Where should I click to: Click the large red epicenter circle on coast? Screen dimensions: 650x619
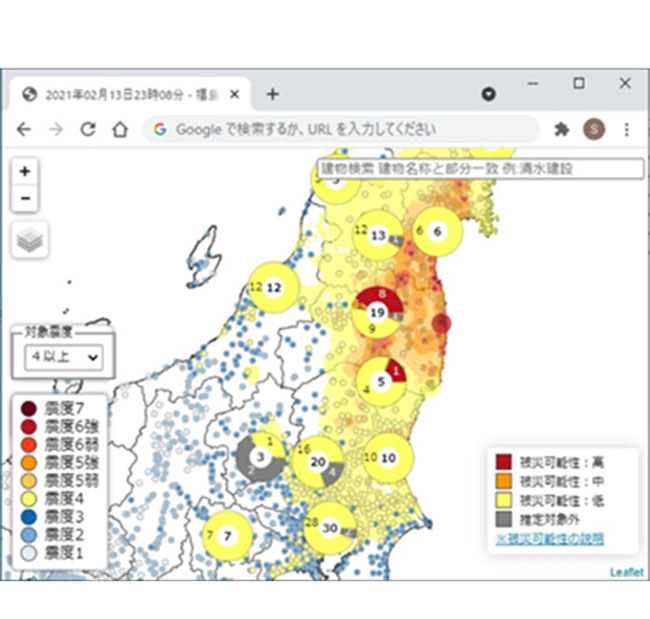441,323
